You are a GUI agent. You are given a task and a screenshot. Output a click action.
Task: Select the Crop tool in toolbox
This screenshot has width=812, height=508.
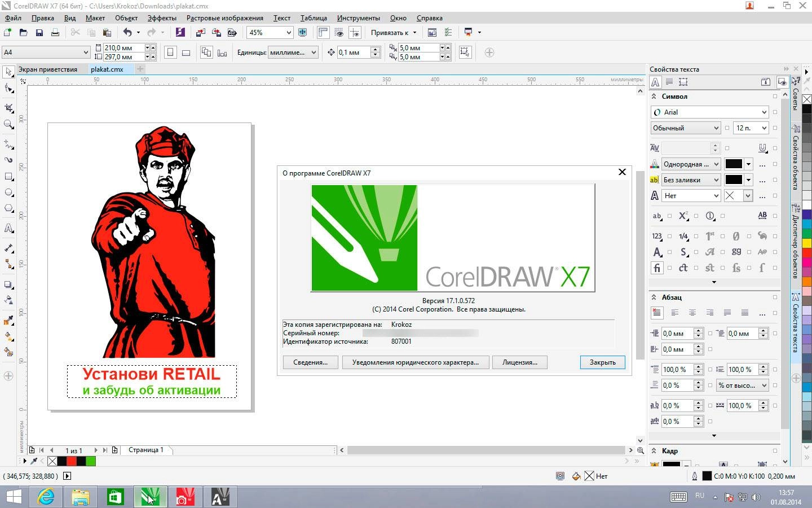(8, 107)
